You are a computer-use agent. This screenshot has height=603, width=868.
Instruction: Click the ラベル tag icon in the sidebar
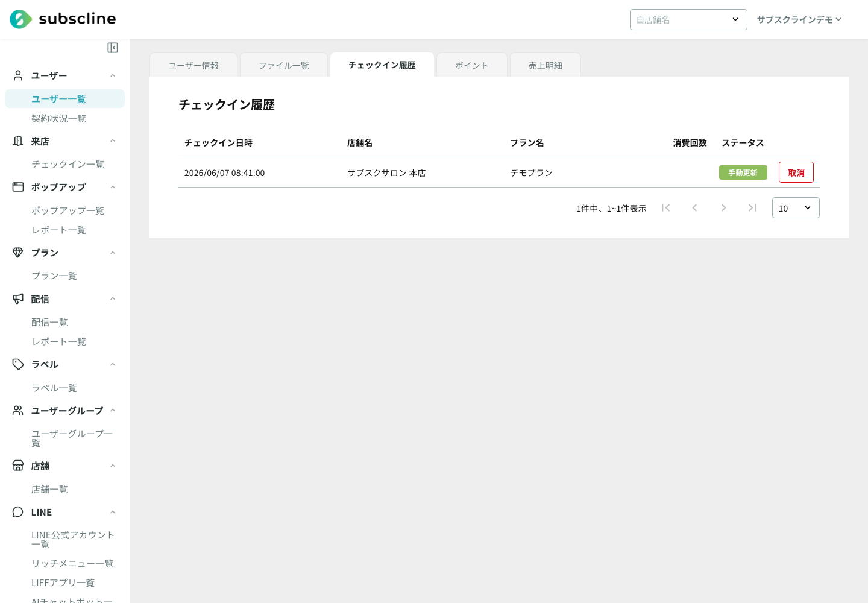[18, 364]
